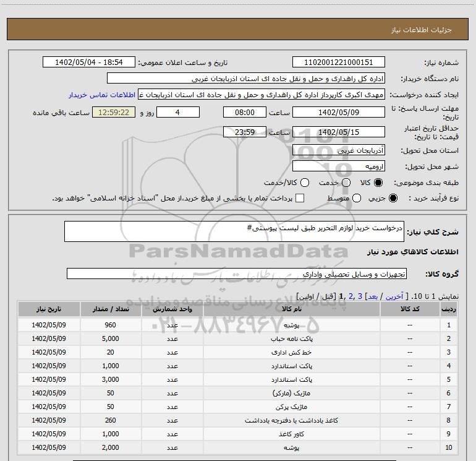Click the response deadline date 1402/05/09 field
This screenshot has width=476, height=461.
(339, 112)
